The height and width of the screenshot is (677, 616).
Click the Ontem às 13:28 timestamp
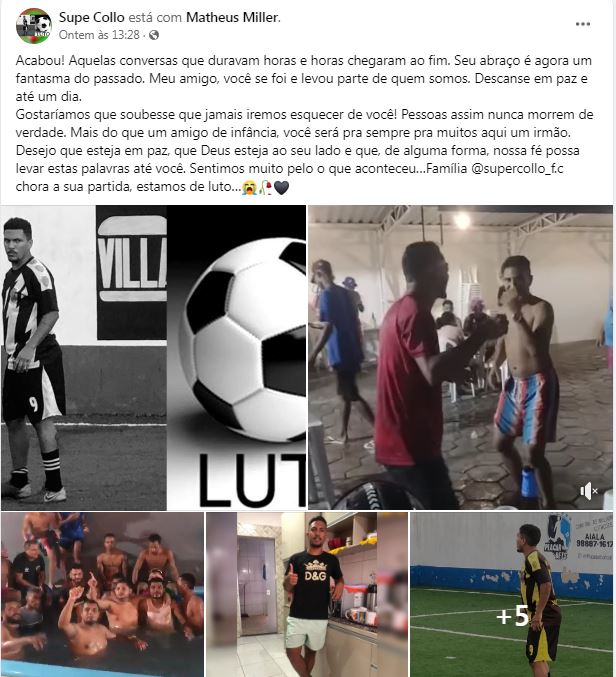coord(99,35)
